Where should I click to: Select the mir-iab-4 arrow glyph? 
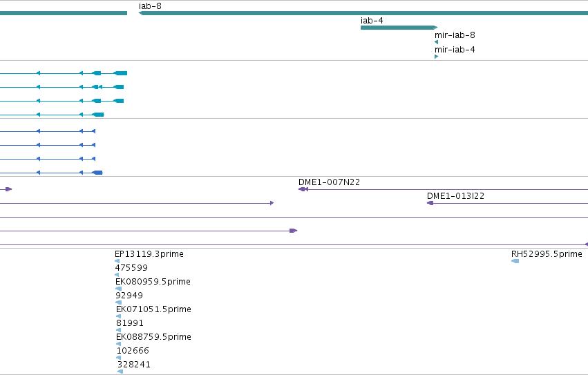pos(436,57)
